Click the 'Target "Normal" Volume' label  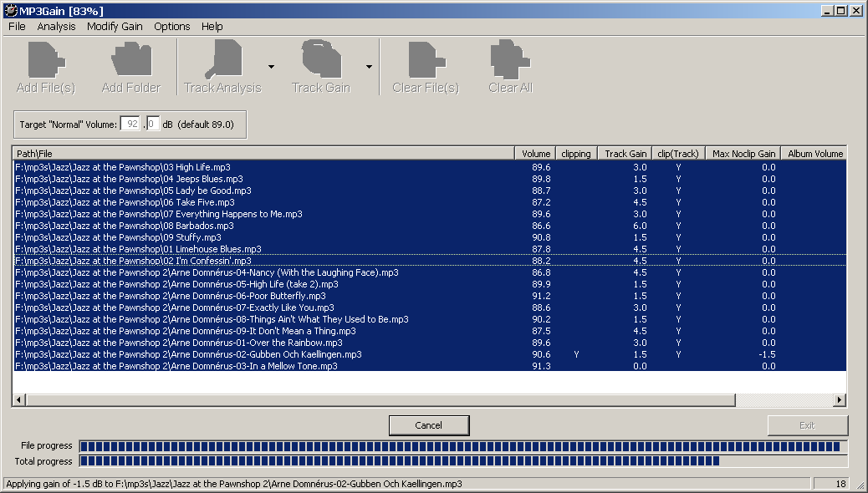click(68, 125)
